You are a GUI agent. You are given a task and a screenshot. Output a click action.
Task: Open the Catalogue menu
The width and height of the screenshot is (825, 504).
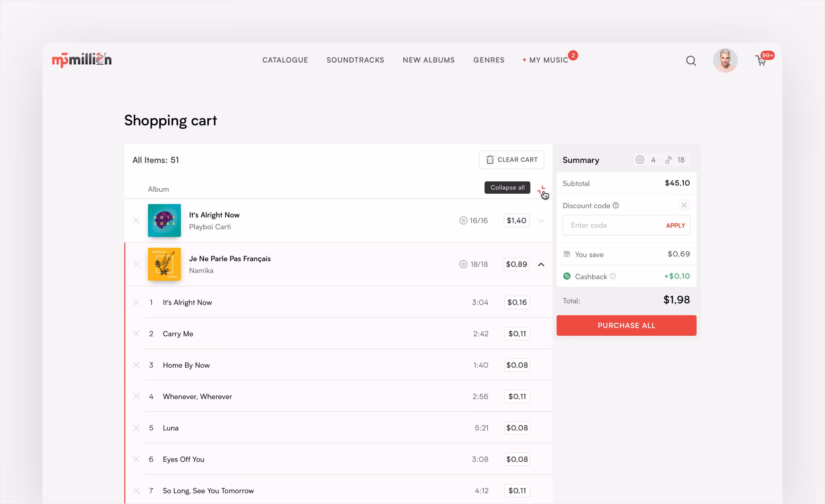pyautogui.click(x=285, y=60)
